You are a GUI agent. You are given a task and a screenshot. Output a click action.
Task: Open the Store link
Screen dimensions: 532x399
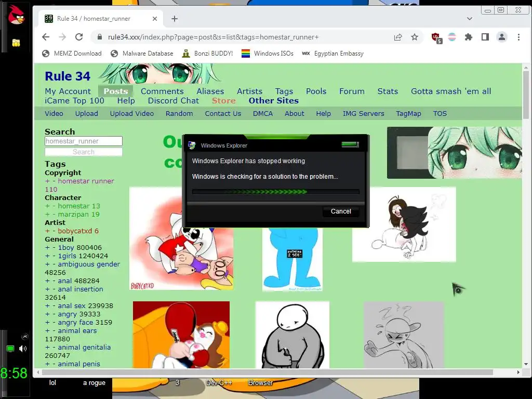coord(223,101)
